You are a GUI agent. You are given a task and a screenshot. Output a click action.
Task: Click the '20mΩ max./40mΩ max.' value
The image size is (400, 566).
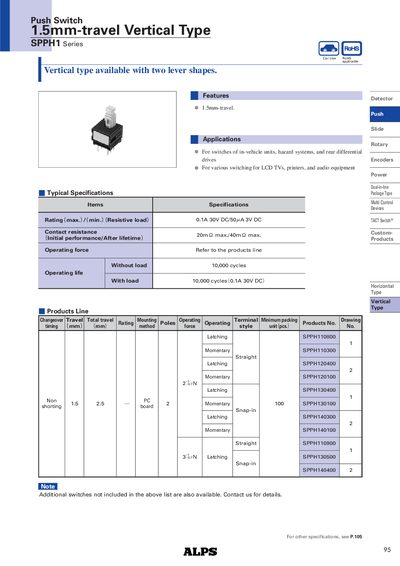(229, 235)
